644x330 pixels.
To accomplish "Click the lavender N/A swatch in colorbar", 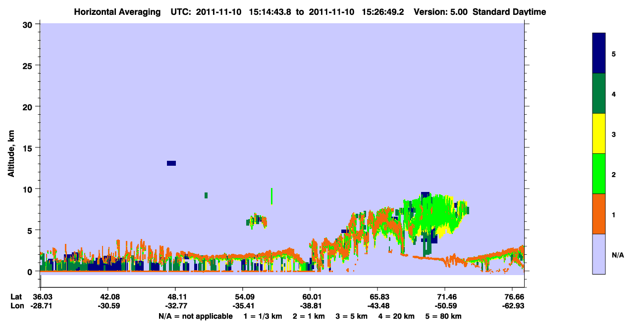I will 599,254.
